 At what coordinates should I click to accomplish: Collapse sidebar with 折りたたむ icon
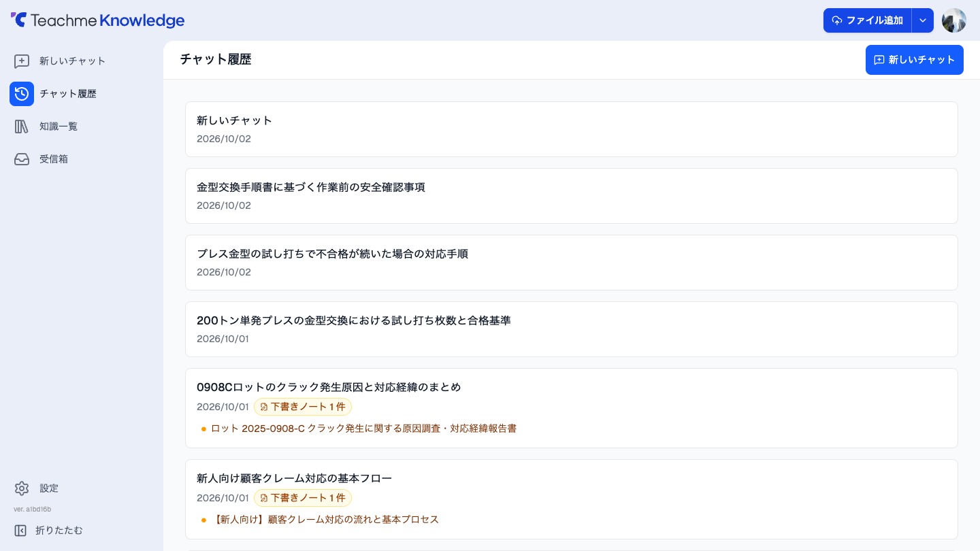[x=20, y=531]
